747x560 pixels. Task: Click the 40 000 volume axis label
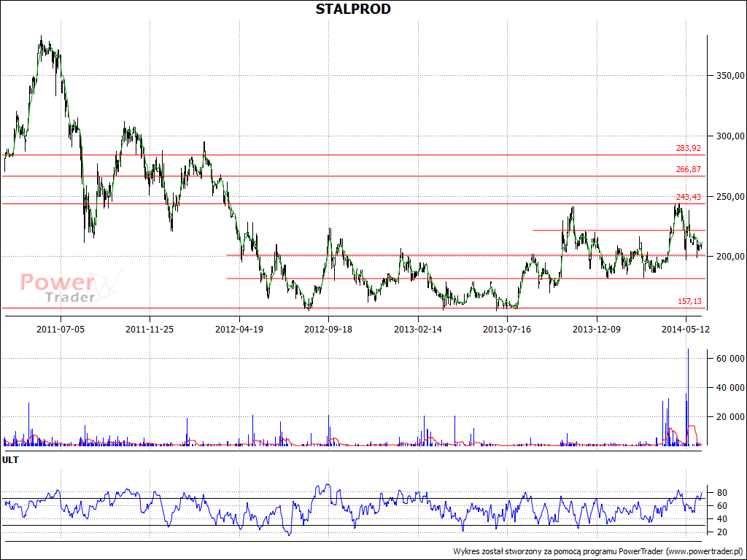(730, 388)
